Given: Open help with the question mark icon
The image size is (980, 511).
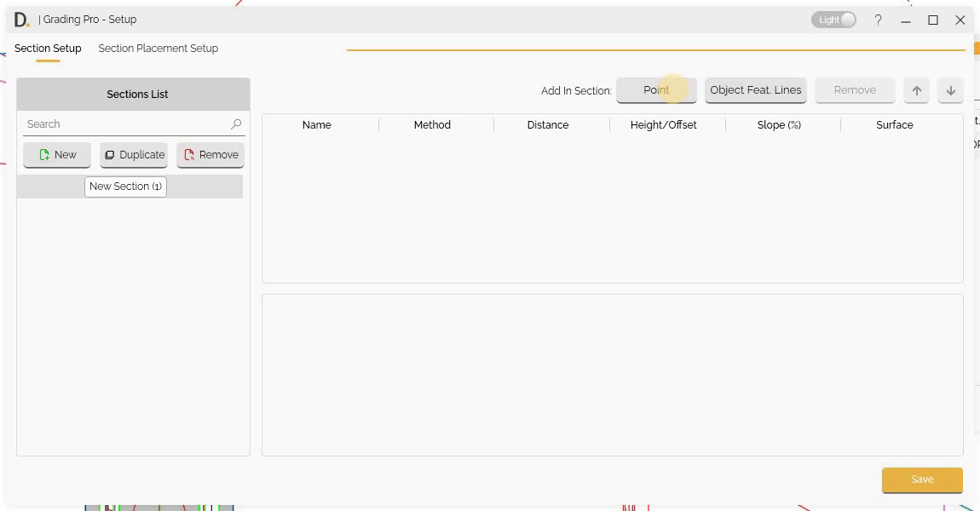Looking at the screenshot, I should [878, 20].
